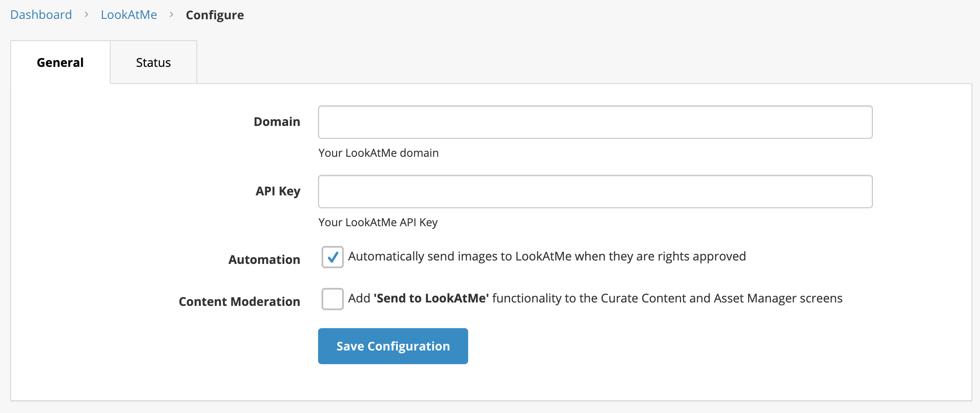Screen dimensions: 980x413
Task: Click the Content Moderation row label
Action: coord(239,302)
